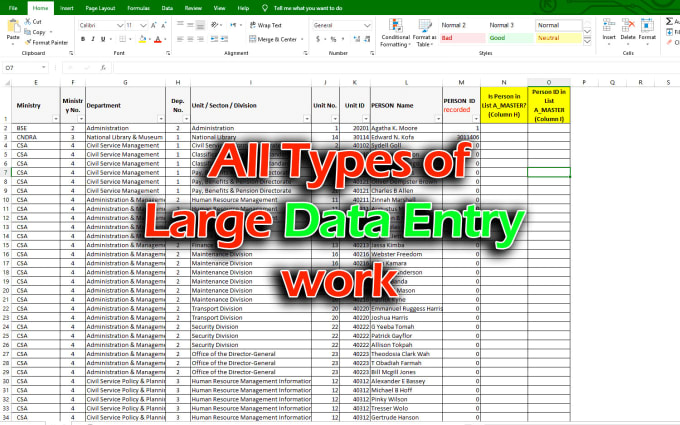Apply the Bad pink style swatch
680x425 pixels.
click(463, 38)
